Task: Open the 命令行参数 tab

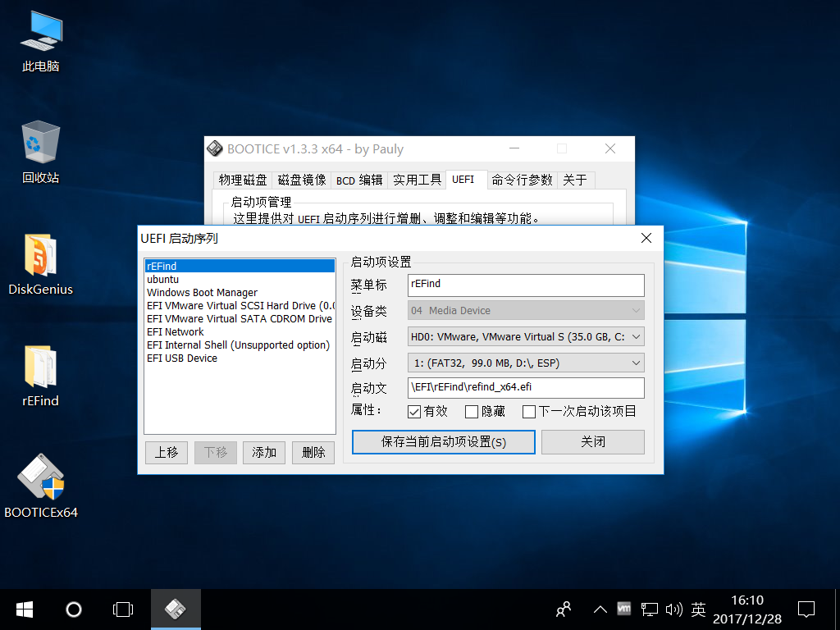Action: pyautogui.click(x=523, y=180)
